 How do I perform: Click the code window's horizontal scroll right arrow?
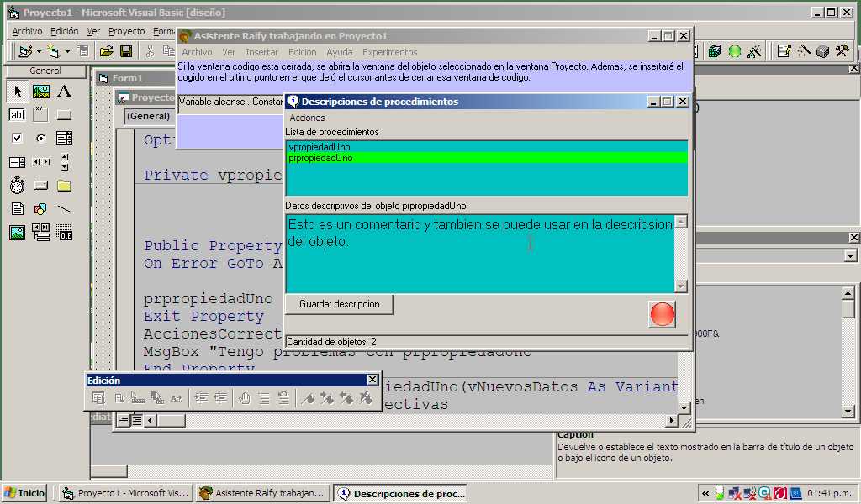671,421
